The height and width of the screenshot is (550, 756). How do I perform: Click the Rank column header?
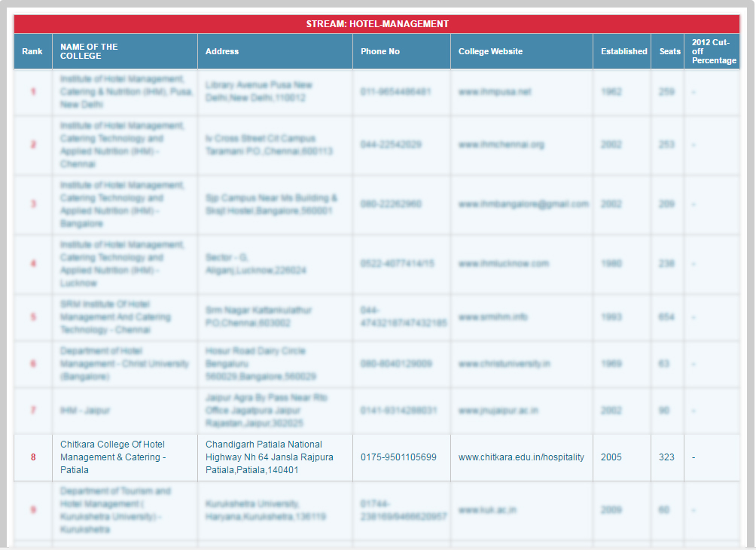[x=32, y=51]
